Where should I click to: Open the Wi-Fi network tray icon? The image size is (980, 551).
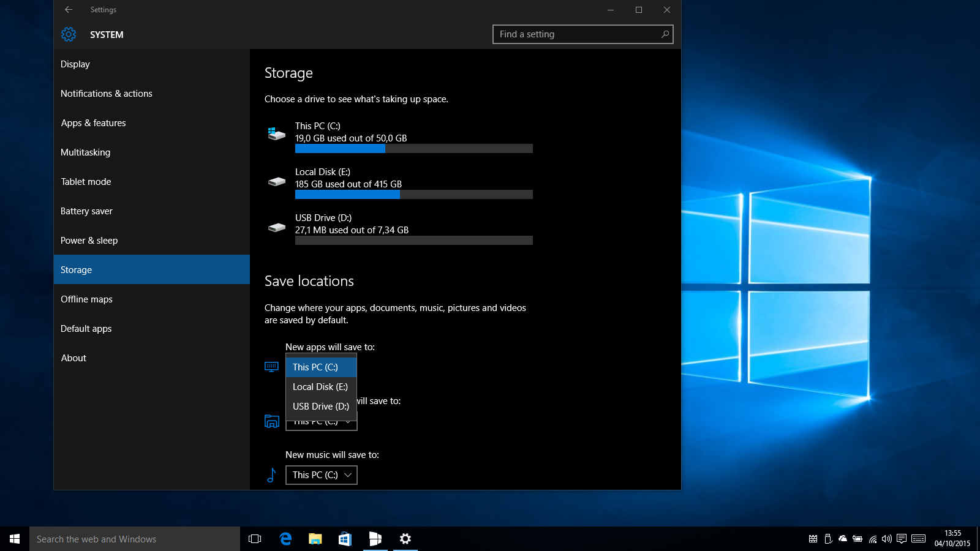click(x=872, y=539)
